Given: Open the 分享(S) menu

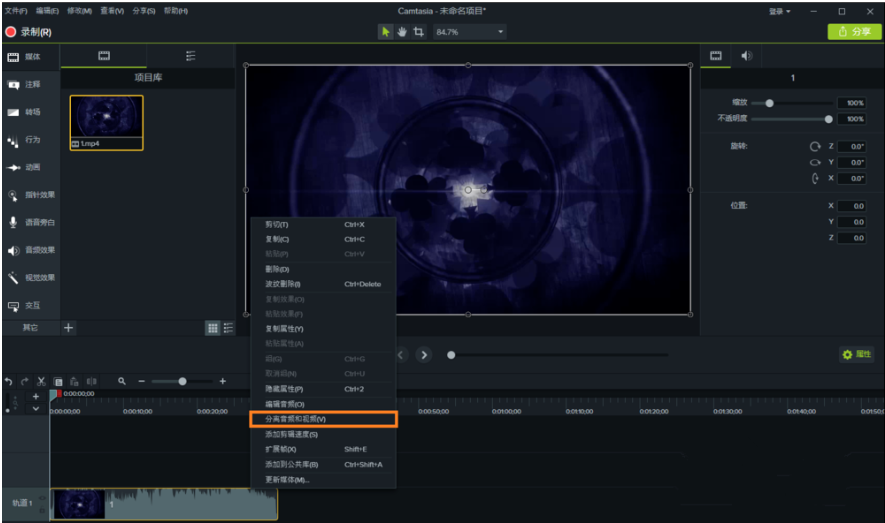Looking at the screenshot, I should tap(144, 11).
